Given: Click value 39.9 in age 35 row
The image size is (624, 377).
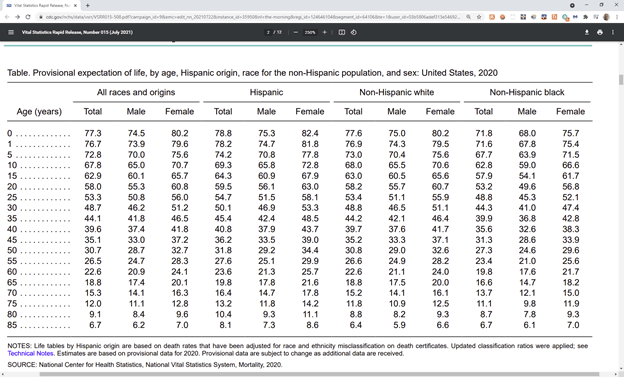Looking at the screenshot, I should [484, 219].
